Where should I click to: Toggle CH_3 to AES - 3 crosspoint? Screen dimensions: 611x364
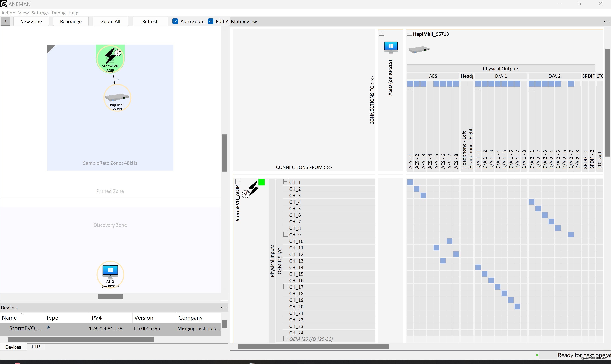point(423,195)
